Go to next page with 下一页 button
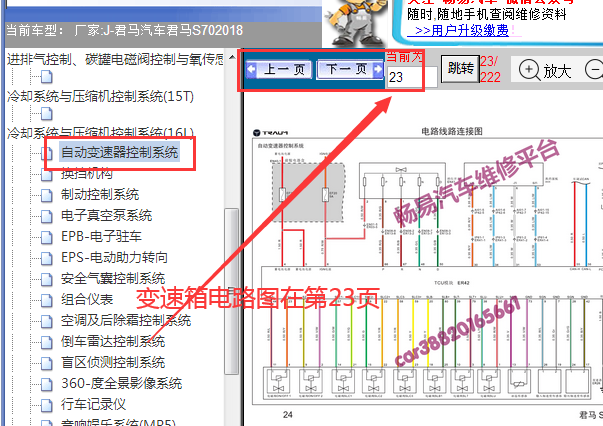Viewport: 603px width, 426px height. (x=350, y=70)
